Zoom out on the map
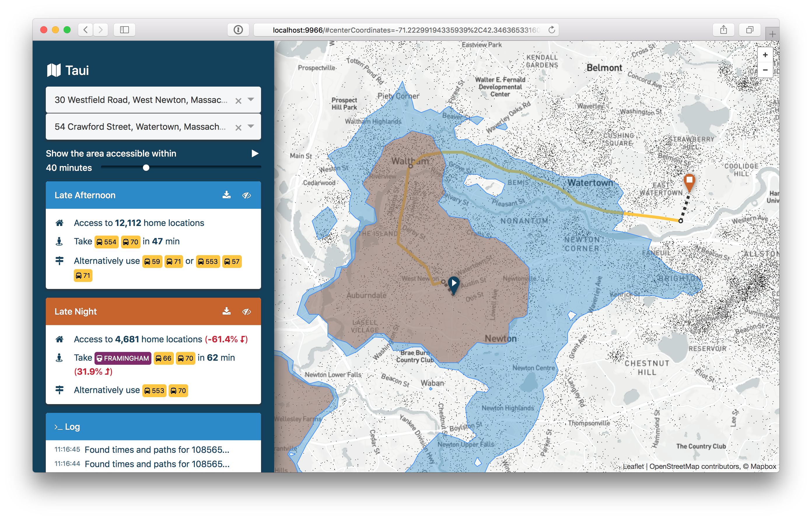The height and width of the screenshot is (519, 812). click(x=765, y=70)
